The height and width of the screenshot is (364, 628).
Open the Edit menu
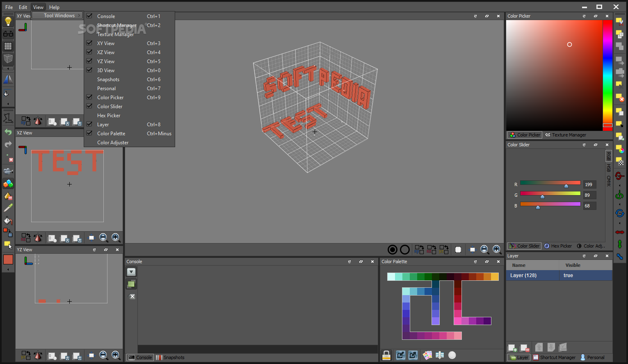[x=23, y=7]
